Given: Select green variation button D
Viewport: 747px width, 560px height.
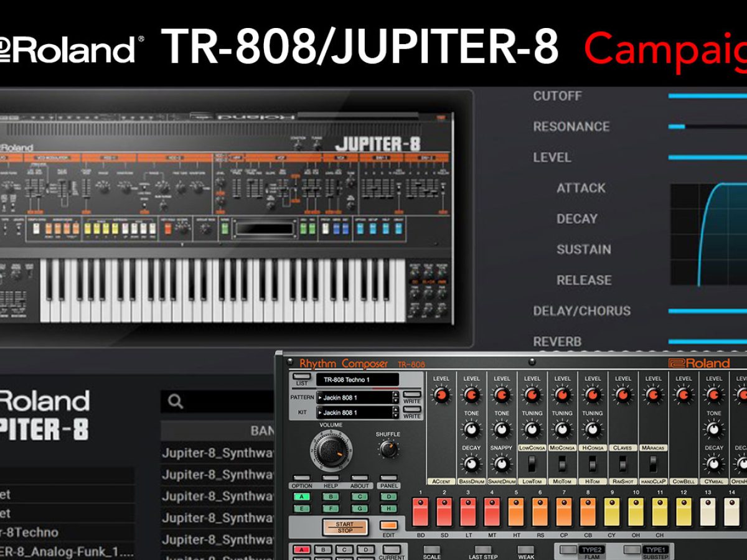Looking at the screenshot, I should click(x=388, y=496).
